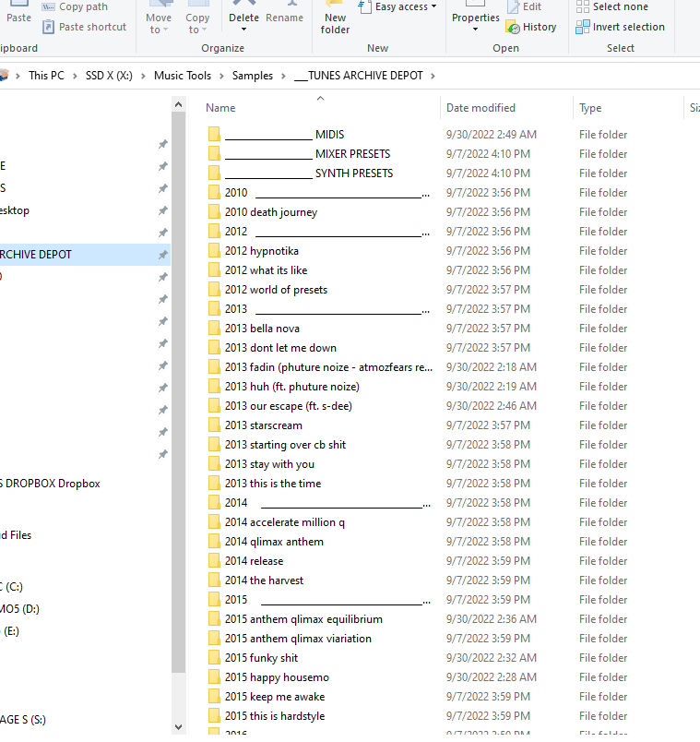Click folder icon for 2015 anthem qlimax equilibrium
Viewport: 700px width, 742px height.
click(214, 619)
